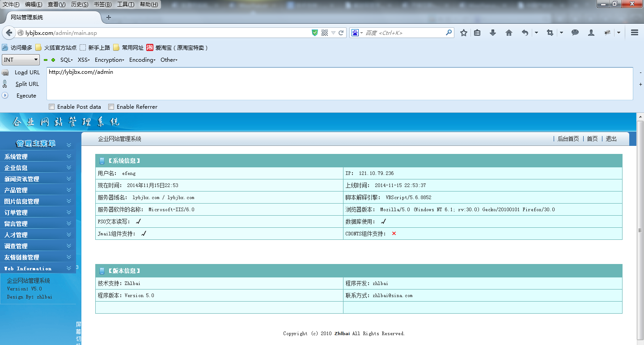This screenshot has width=644, height=345.
Task: Click the 退出 logout link
Action: click(611, 139)
